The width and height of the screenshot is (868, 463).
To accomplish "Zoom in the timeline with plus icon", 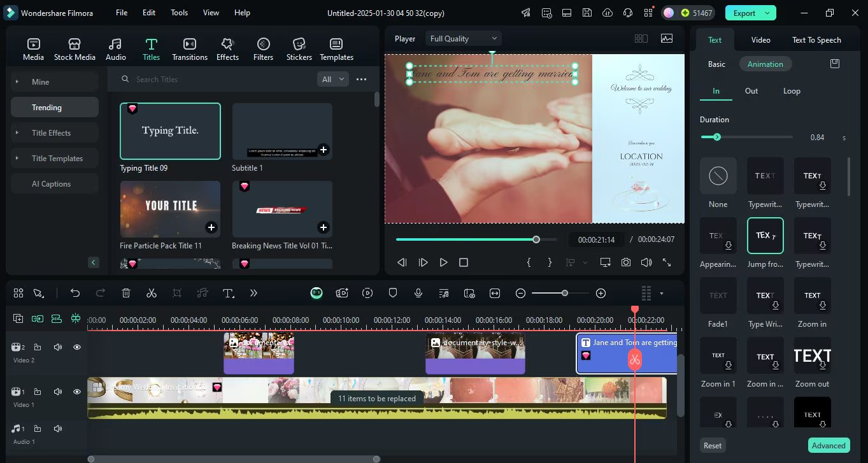I will click(601, 293).
